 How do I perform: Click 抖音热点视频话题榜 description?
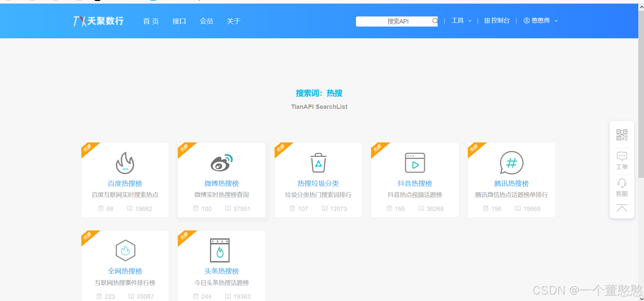[x=415, y=195]
